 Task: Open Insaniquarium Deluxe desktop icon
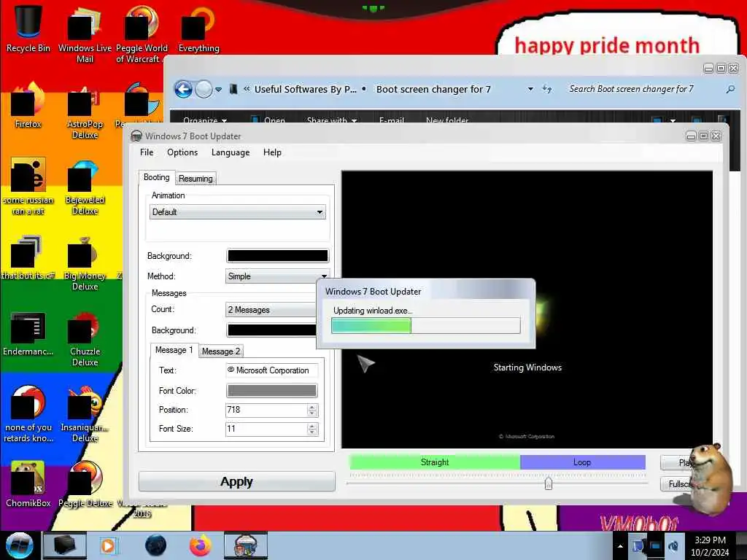click(x=85, y=414)
